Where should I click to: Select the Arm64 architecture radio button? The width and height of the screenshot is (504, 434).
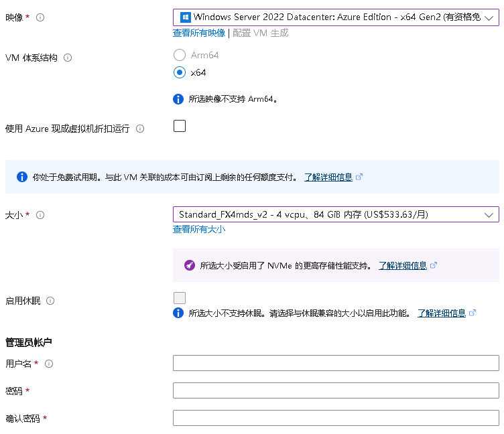180,55
